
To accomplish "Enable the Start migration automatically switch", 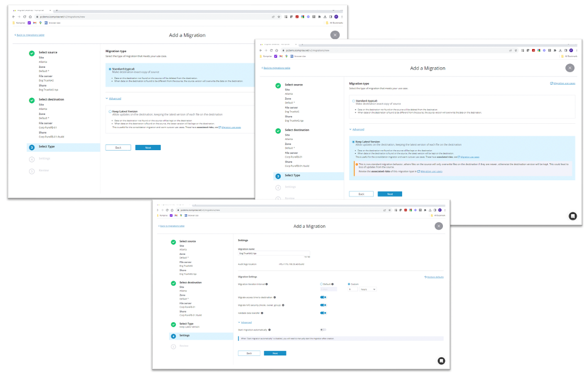I will [x=323, y=329].
